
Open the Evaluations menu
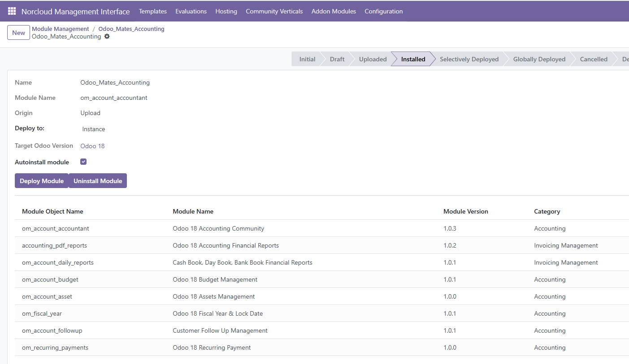pos(191,11)
